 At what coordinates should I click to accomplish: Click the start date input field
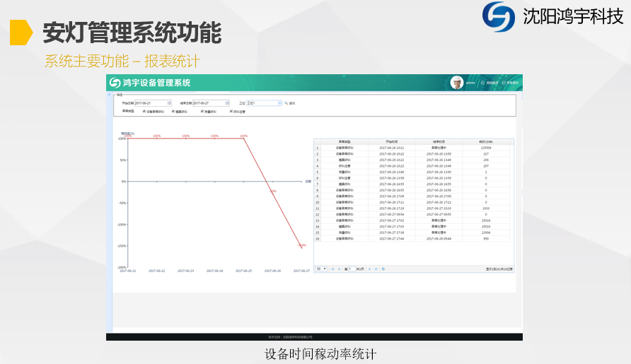(x=146, y=103)
